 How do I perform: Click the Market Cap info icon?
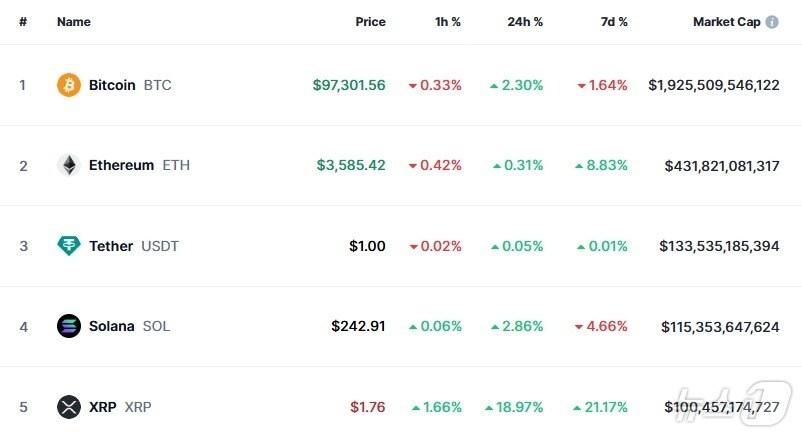(x=772, y=21)
